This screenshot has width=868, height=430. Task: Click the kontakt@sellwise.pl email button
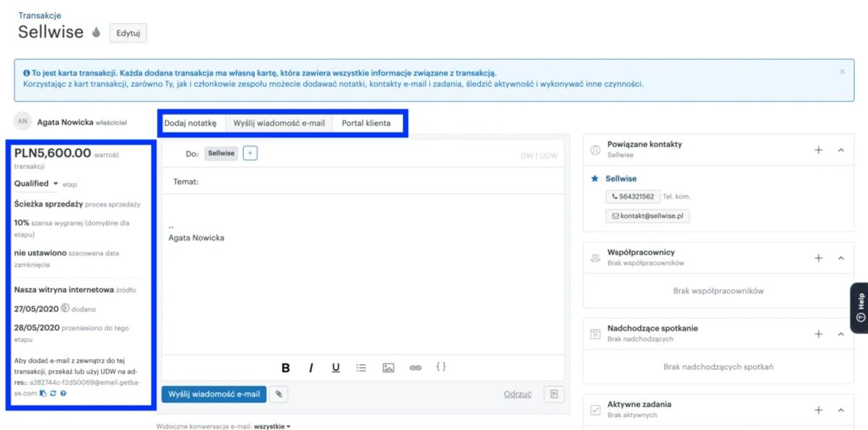pyautogui.click(x=648, y=215)
